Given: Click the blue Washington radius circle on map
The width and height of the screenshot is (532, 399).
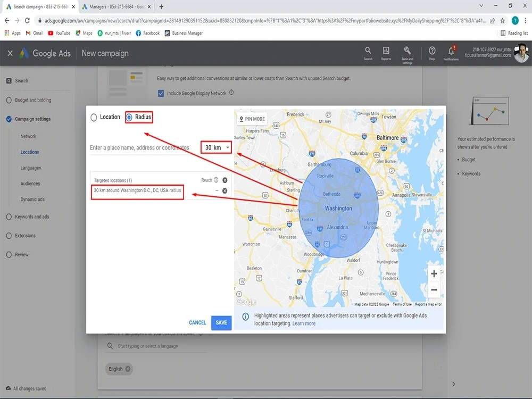Looking at the screenshot, I should point(338,208).
